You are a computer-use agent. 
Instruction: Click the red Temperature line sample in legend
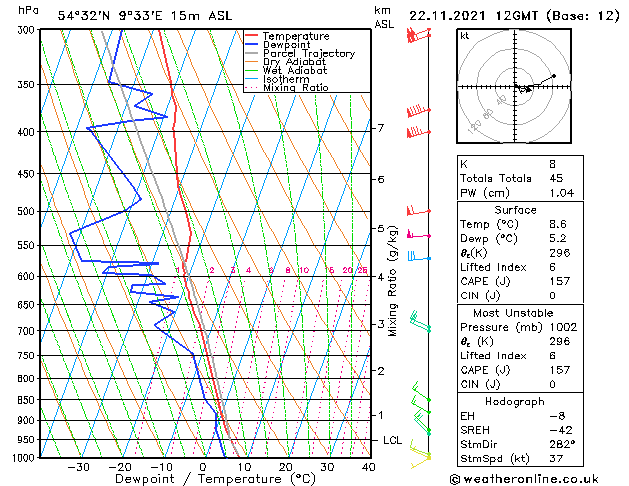pyautogui.click(x=252, y=36)
